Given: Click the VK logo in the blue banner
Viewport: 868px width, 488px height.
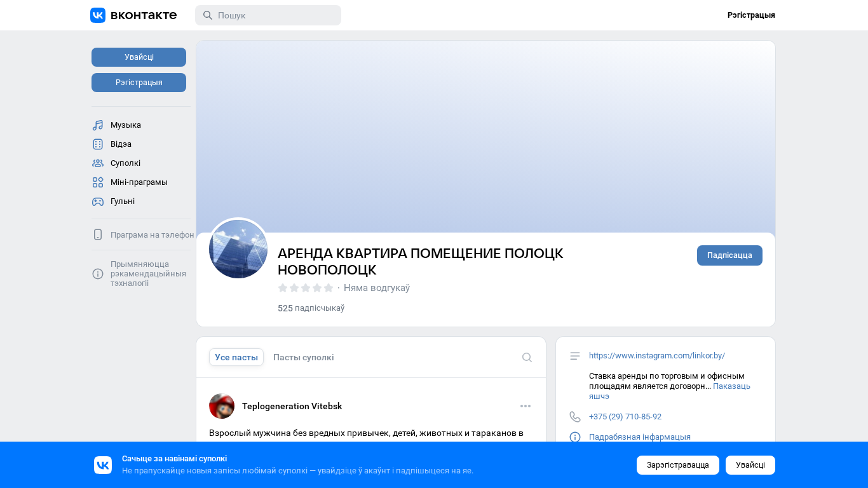Looking at the screenshot, I should coord(103,465).
